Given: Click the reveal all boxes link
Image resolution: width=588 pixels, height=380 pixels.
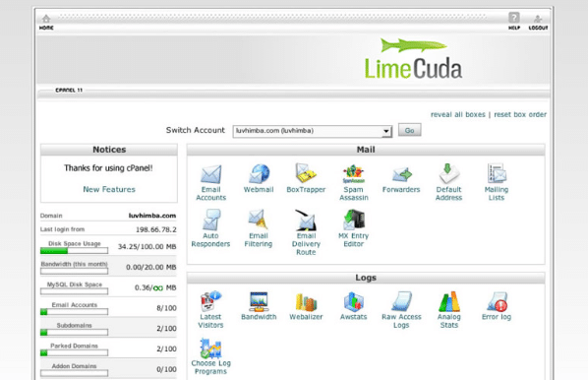Looking at the screenshot, I should [x=458, y=114].
